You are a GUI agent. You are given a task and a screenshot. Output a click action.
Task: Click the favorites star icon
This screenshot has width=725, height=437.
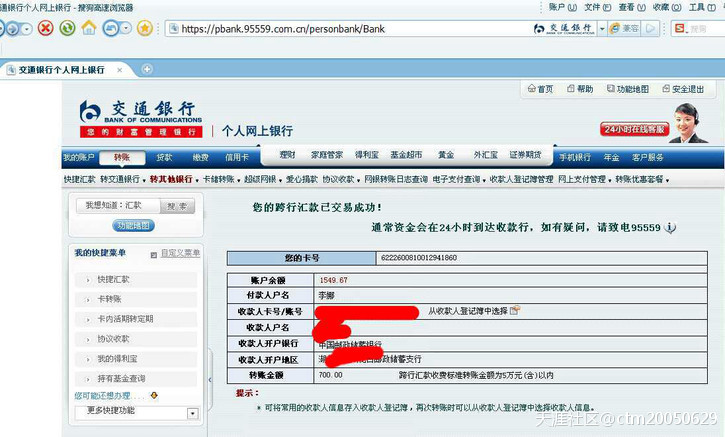(145, 29)
